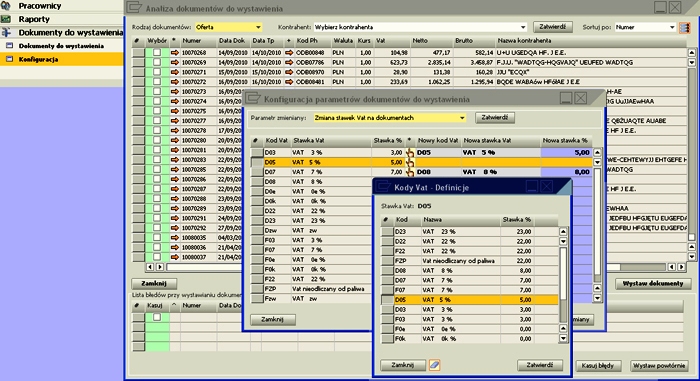
Task: Select Konfiguracja in the sidebar
Action: click(62, 59)
